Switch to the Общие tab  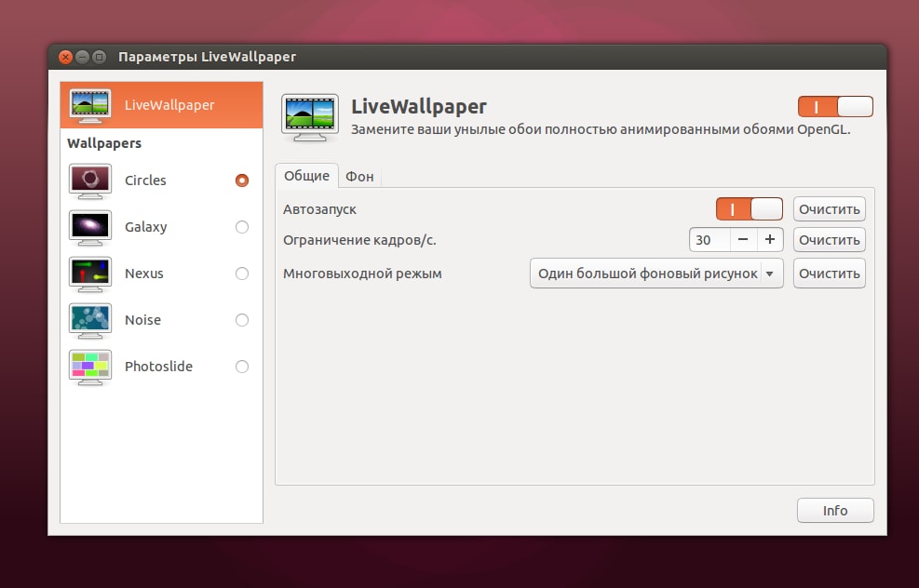(306, 176)
